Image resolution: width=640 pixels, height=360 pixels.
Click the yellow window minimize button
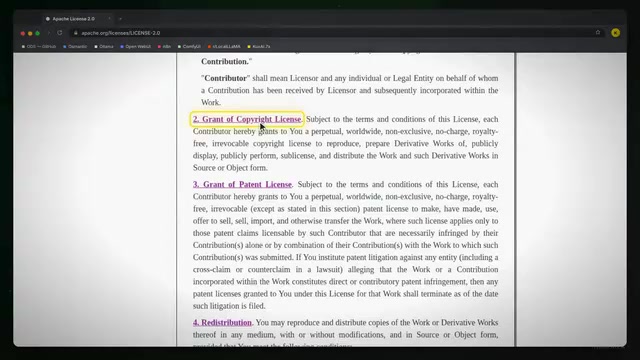click(x=30, y=33)
